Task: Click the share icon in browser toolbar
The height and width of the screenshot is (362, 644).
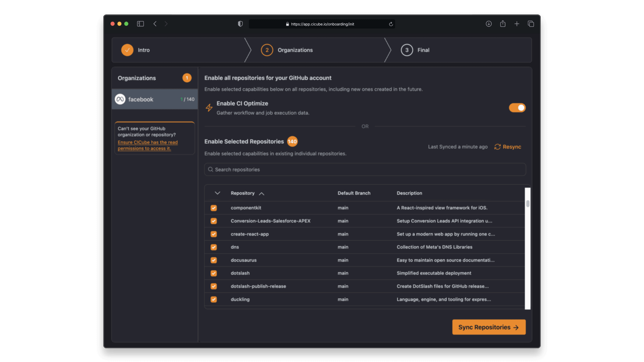Action: click(x=502, y=24)
